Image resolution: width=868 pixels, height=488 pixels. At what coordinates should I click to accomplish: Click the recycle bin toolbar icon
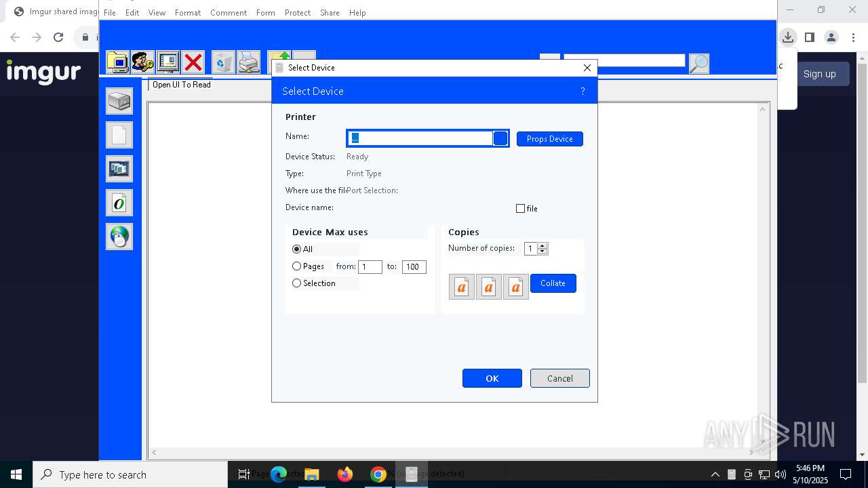click(223, 62)
